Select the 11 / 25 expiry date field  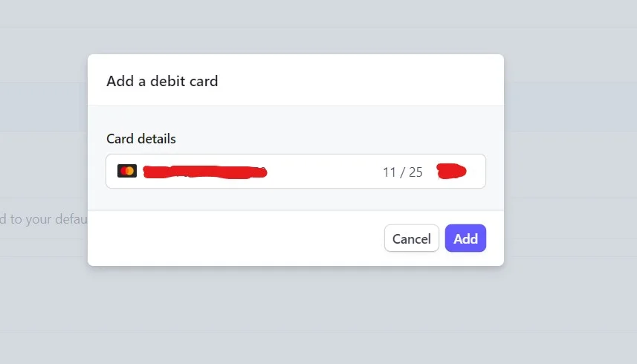pyautogui.click(x=403, y=172)
